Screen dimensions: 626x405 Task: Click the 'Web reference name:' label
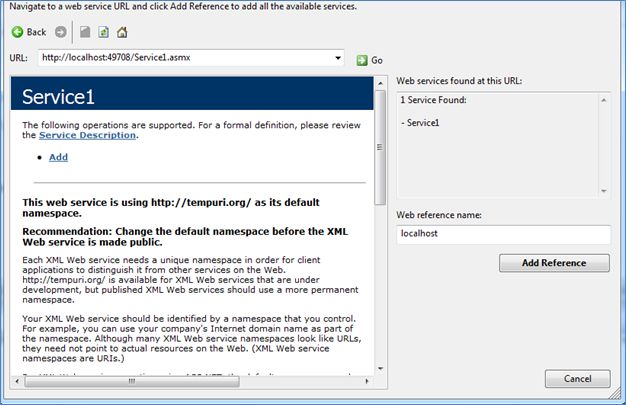pyautogui.click(x=439, y=215)
